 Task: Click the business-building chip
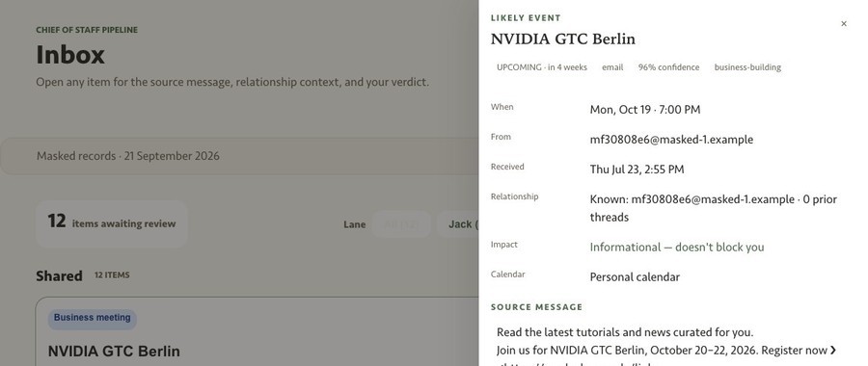pyautogui.click(x=747, y=67)
